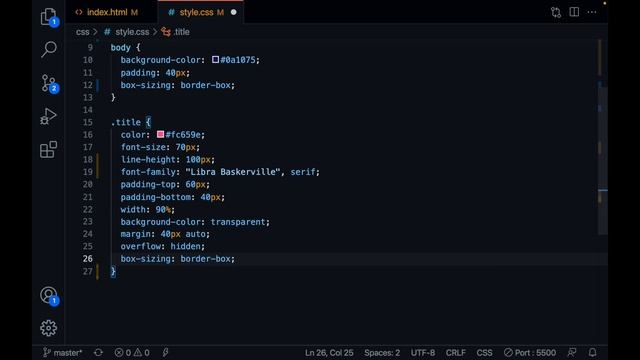
Task: Click the Port : 5500 Live Server item
Action: [x=530, y=353]
